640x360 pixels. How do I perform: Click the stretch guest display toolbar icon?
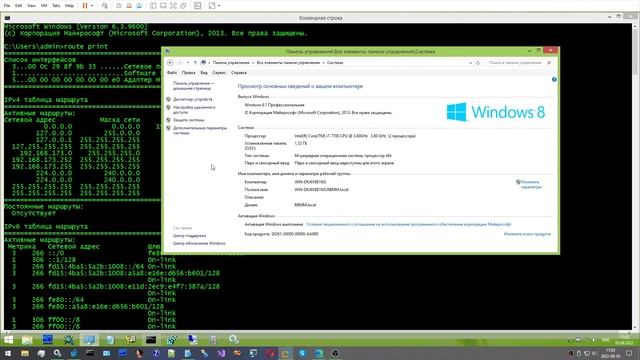click(212, 6)
